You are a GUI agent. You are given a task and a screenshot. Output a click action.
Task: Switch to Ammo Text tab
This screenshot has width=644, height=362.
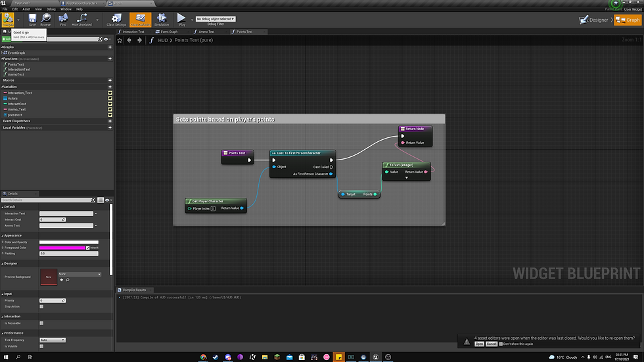tap(206, 32)
